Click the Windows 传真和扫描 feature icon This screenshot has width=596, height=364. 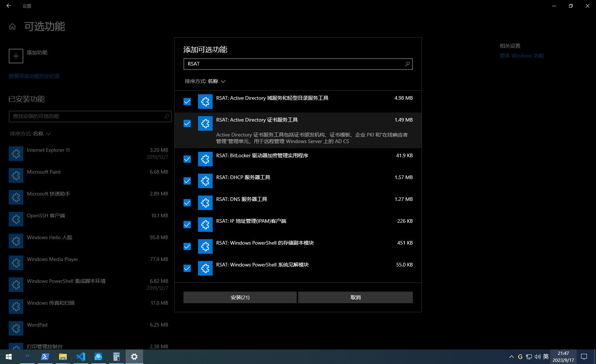click(16, 306)
